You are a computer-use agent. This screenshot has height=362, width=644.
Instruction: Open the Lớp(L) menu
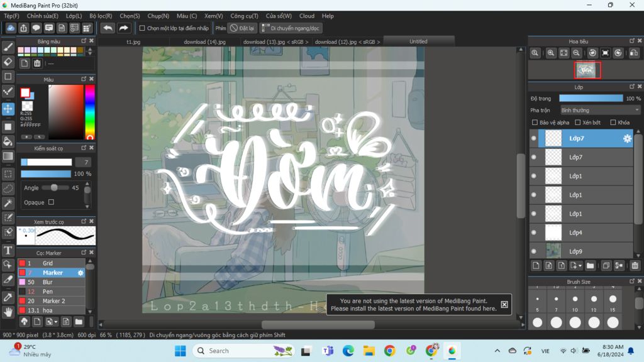74,16
